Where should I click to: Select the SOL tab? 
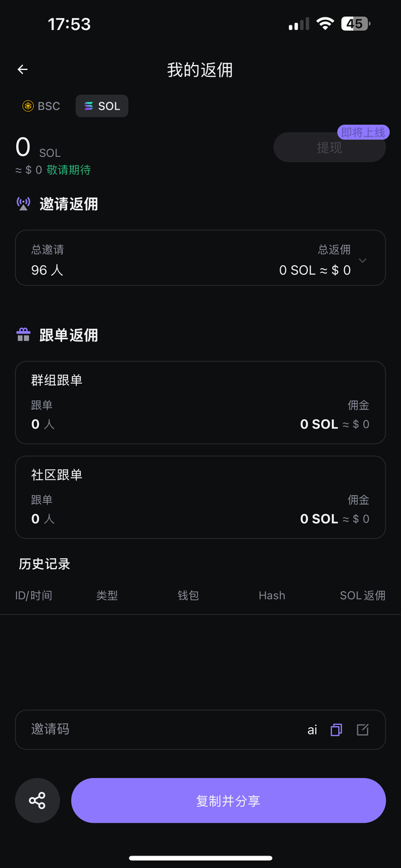(x=102, y=106)
